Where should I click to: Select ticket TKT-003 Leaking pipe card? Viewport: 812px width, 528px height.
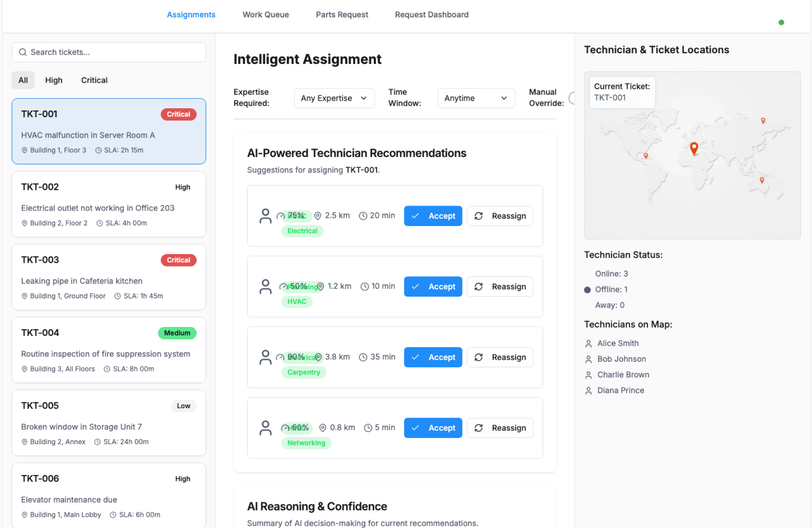pos(109,277)
